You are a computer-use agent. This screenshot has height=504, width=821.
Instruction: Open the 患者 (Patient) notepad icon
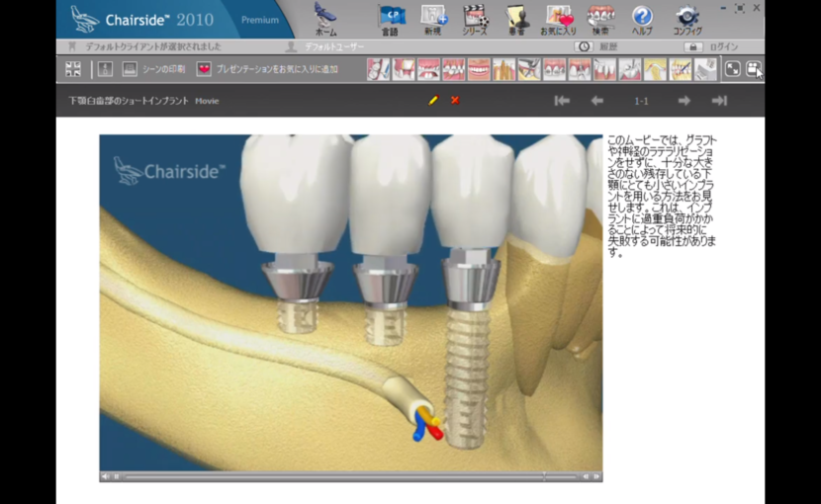pyautogui.click(x=516, y=20)
